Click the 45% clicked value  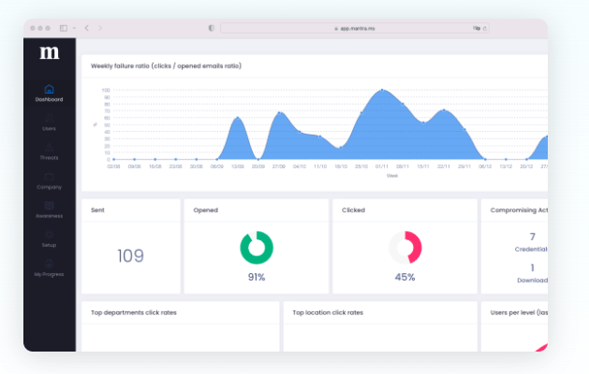405,277
